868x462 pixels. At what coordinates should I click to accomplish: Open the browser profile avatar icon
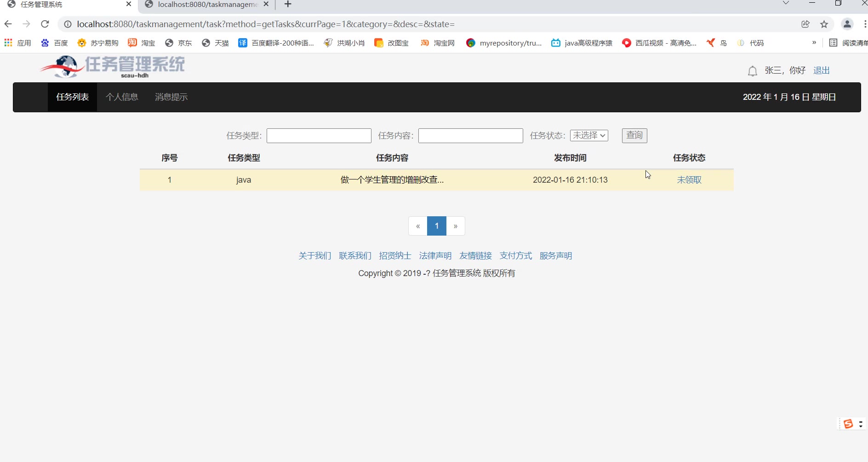[847, 24]
